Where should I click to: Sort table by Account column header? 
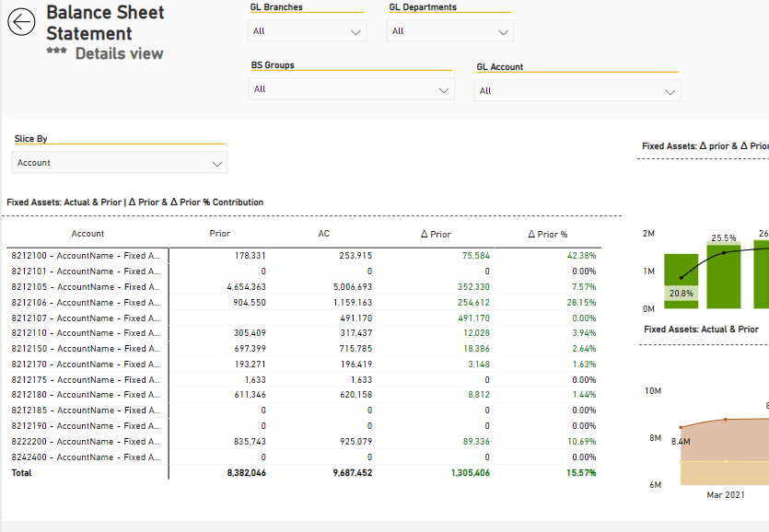pos(87,234)
